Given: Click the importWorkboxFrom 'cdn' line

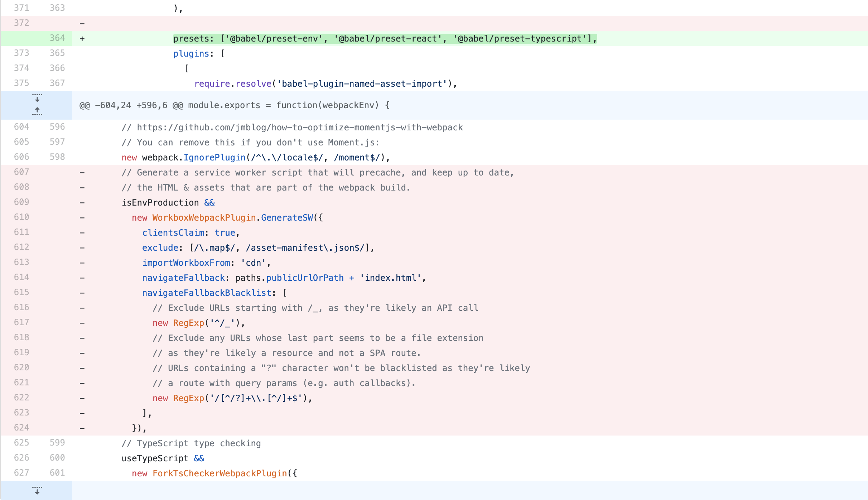Looking at the screenshot, I should click(x=206, y=263).
